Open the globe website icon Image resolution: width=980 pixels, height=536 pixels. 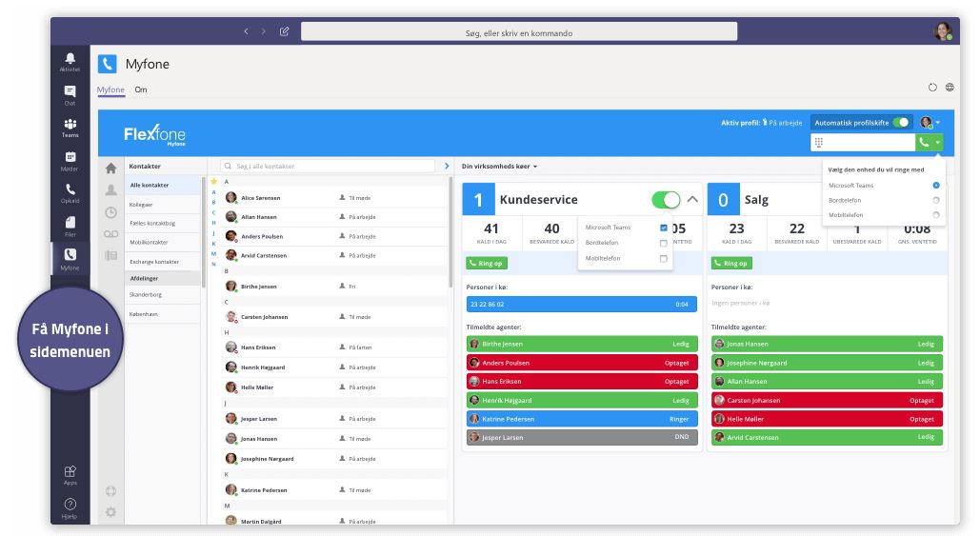[x=950, y=88]
